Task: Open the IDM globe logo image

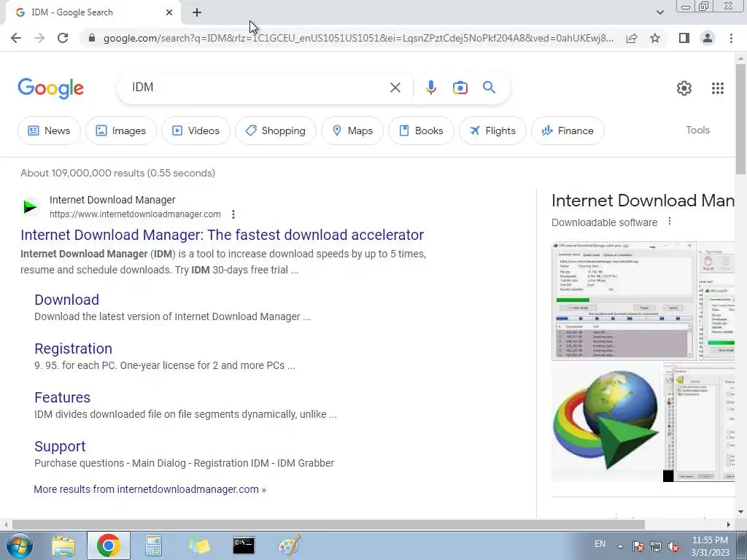Action: (606, 422)
